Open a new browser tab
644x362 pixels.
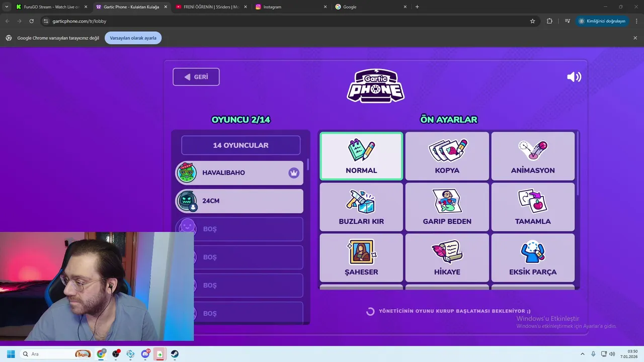[x=417, y=7]
